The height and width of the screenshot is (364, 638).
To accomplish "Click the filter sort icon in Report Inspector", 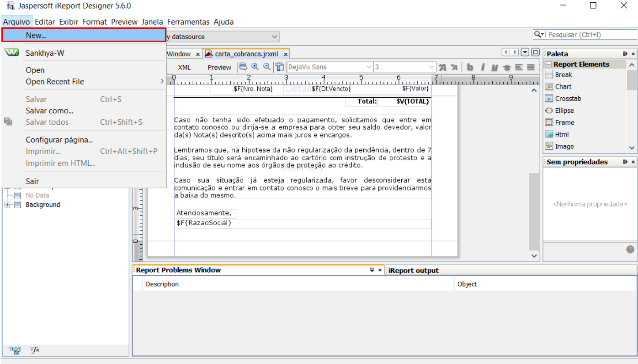I will 16,350.
